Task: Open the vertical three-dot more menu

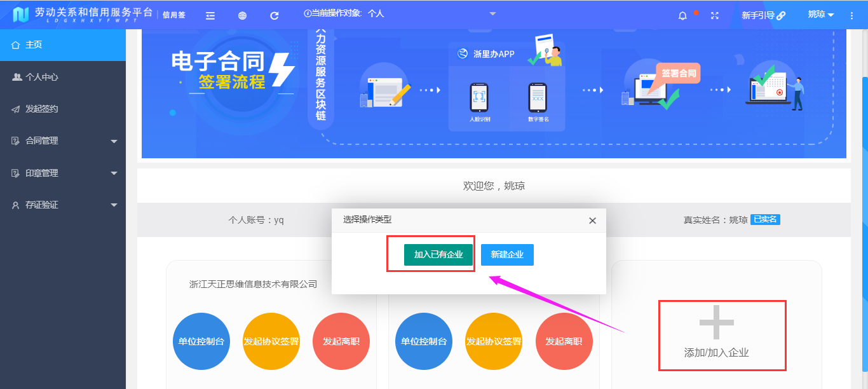Action: pos(851,16)
